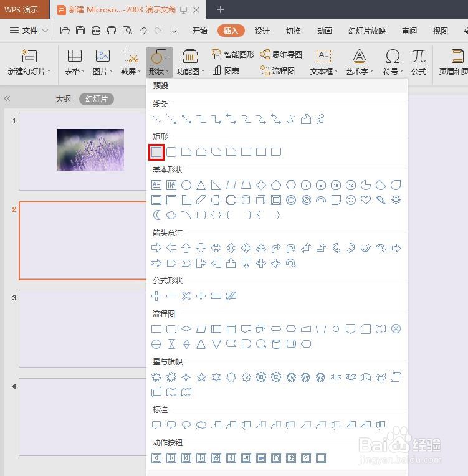Open the 视图 tab
This screenshot has width=468, height=476.
click(441, 31)
